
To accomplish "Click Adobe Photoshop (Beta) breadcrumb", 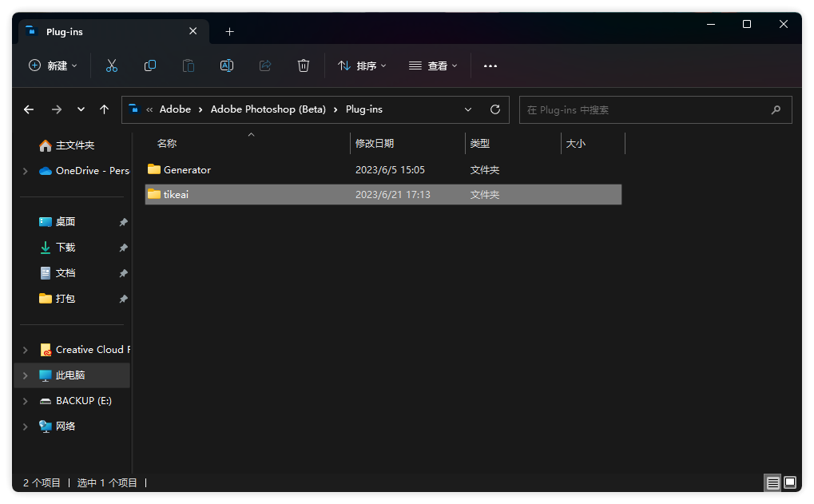I will click(x=268, y=109).
